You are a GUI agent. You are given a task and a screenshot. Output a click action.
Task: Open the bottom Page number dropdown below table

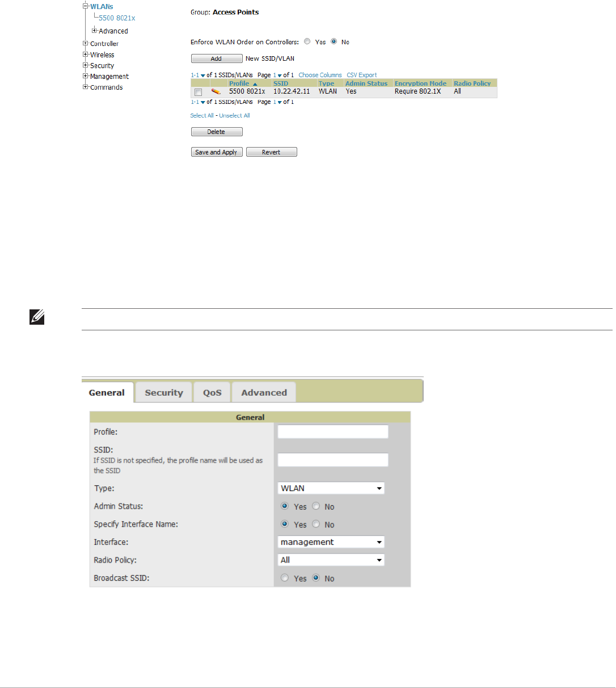pyautogui.click(x=277, y=102)
